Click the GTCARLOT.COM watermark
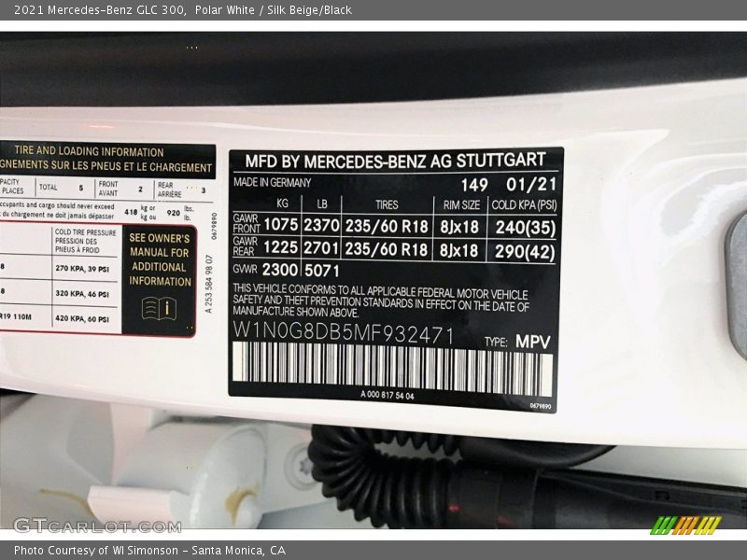 pos(97,525)
